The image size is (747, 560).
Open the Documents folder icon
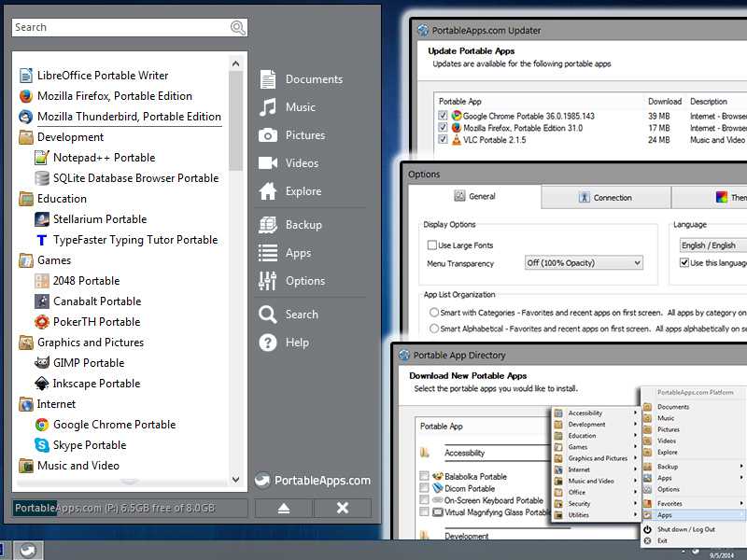pyautogui.click(x=268, y=79)
